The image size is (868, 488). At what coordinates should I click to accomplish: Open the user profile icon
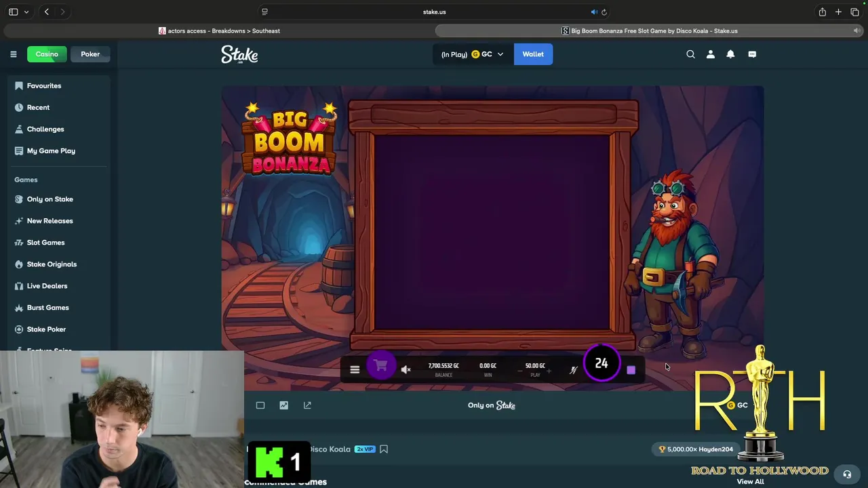pyautogui.click(x=711, y=54)
